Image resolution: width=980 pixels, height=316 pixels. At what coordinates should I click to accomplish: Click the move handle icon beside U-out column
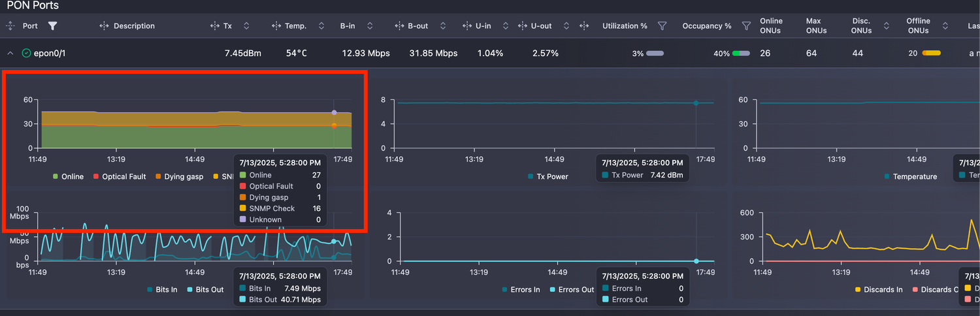(x=522, y=26)
